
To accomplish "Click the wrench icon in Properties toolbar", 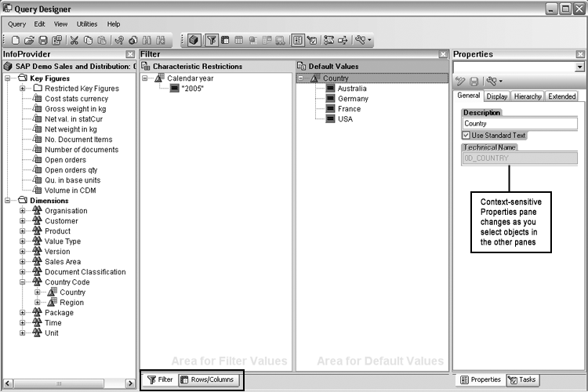I will 492,81.
